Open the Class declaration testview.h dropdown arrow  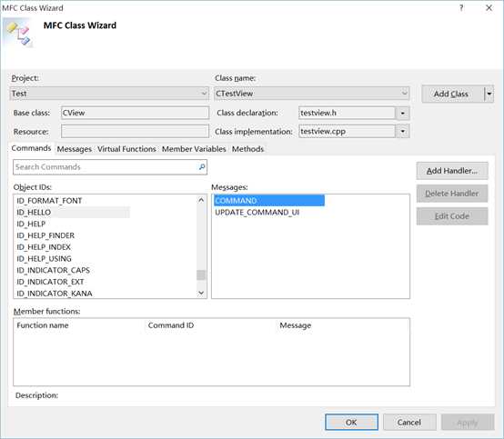coord(402,113)
